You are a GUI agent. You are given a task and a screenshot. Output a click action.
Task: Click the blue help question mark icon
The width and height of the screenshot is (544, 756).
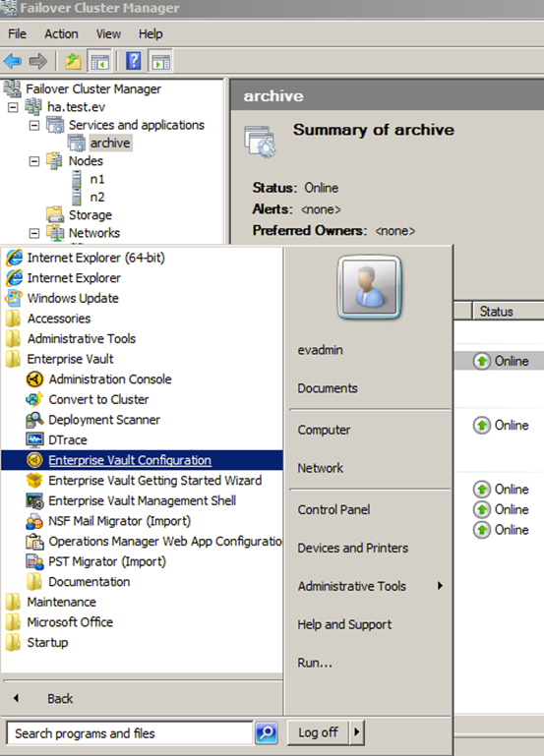[133, 61]
